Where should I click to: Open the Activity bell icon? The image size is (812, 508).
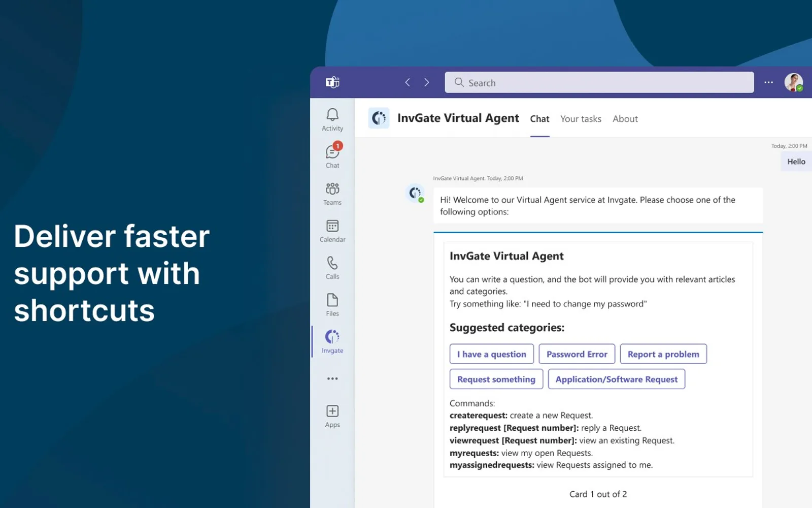332,119
